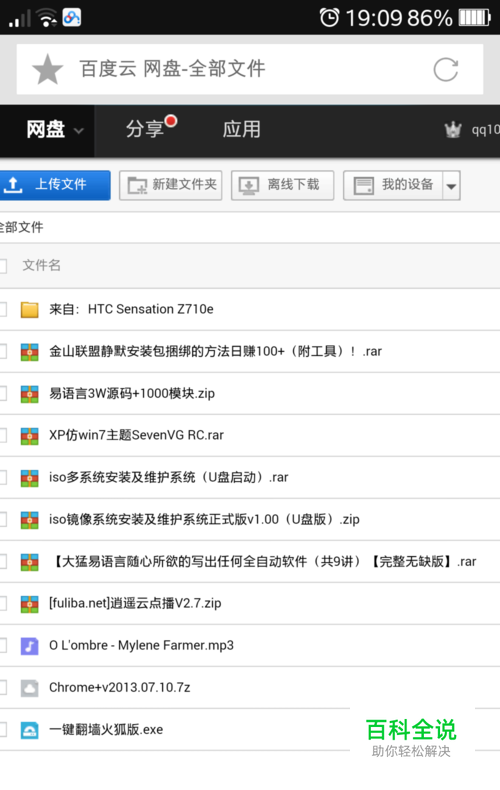Open file iso镜像系统安装及维护系统正式版v1.00 zip
This screenshot has height=790, width=500.
click(204, 519)
